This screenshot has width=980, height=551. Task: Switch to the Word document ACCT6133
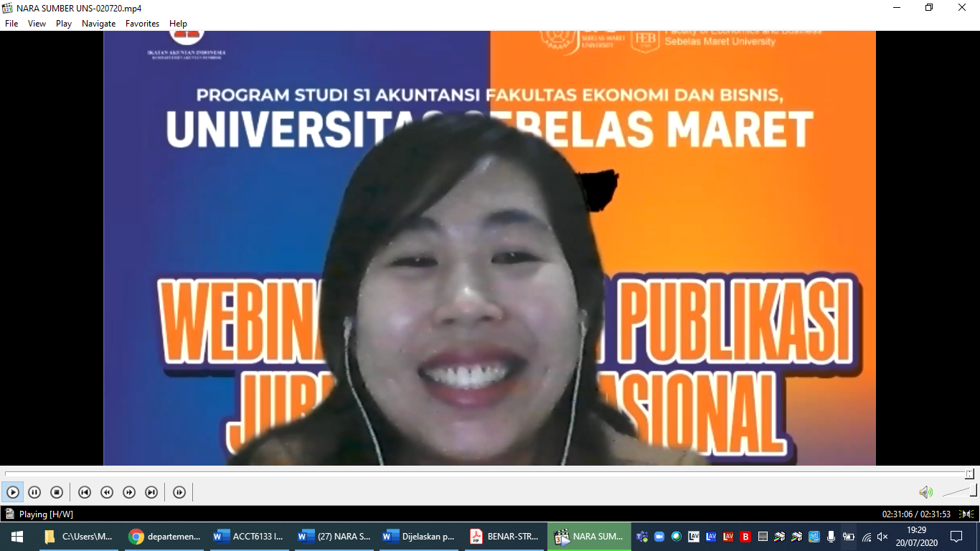coord(249,537)
